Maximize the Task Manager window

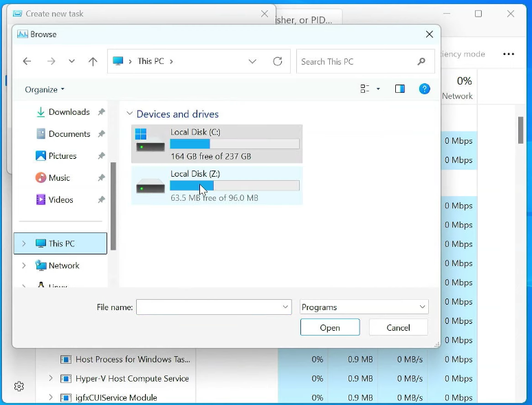click(478, 14)
